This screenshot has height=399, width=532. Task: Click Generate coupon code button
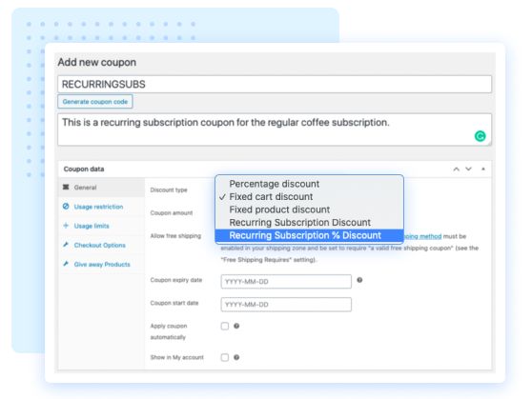[x=95, y=102]
